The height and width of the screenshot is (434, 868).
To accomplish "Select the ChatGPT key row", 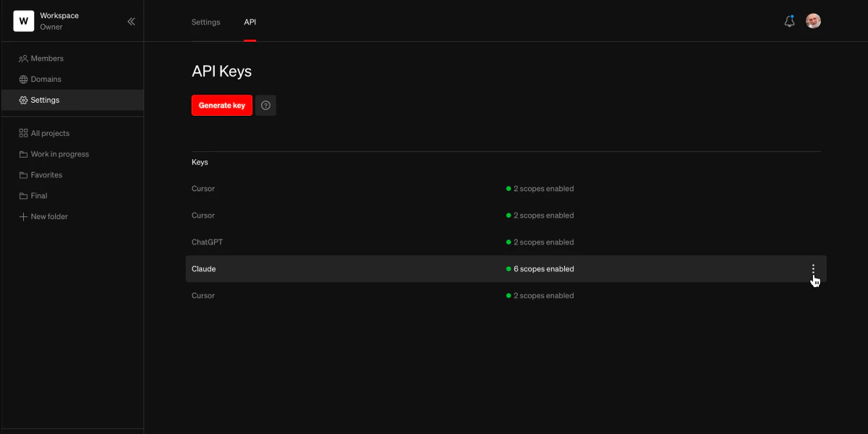I will pyautogui.click(x=506, y=242).
